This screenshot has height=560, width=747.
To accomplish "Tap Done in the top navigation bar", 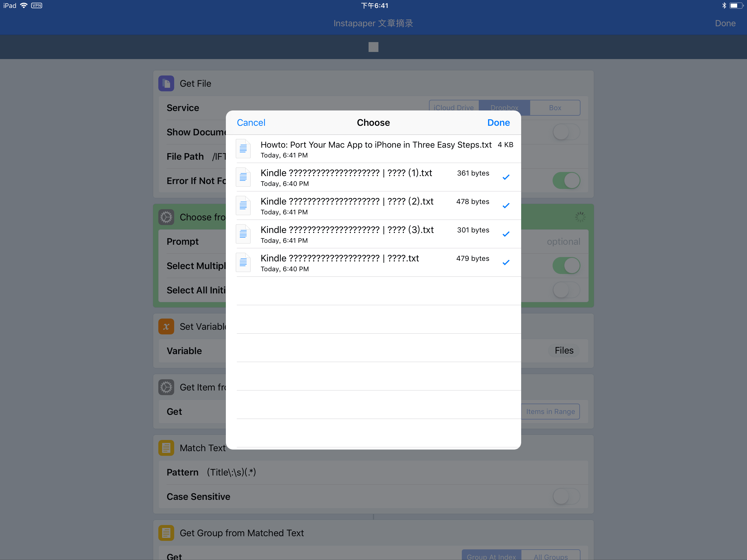I will coord(725,23).
